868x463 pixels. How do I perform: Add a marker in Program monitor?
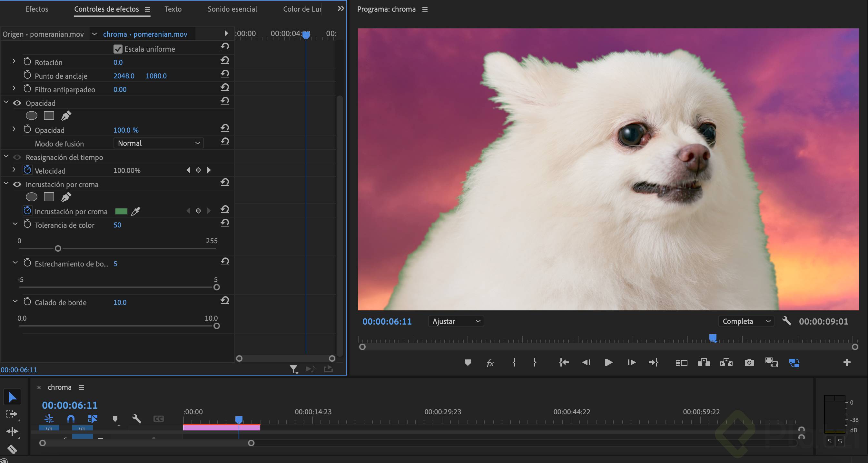(x=467, y=363)
